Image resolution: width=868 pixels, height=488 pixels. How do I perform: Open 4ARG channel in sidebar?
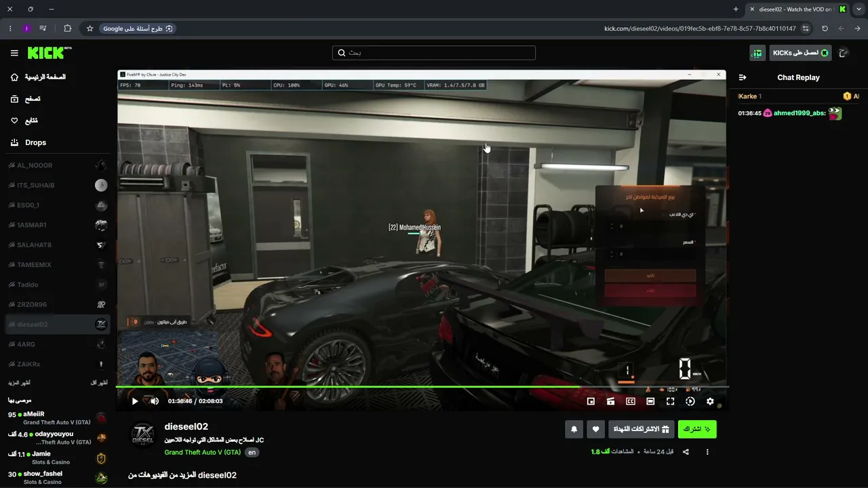[x=58, y=344]
